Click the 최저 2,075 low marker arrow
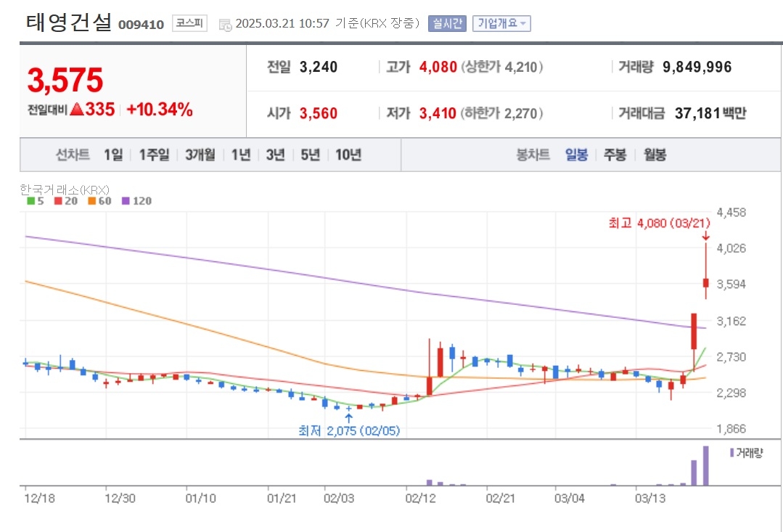783x532 pixels. click(348, 417)
